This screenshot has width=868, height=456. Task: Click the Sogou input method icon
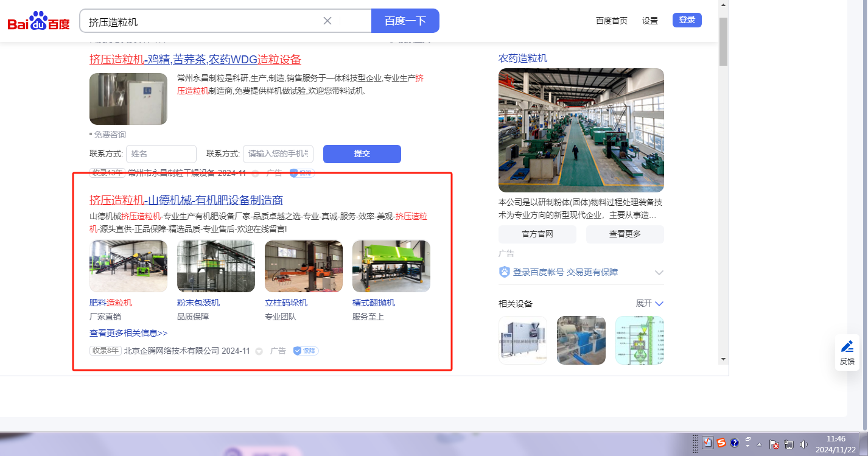721,443
